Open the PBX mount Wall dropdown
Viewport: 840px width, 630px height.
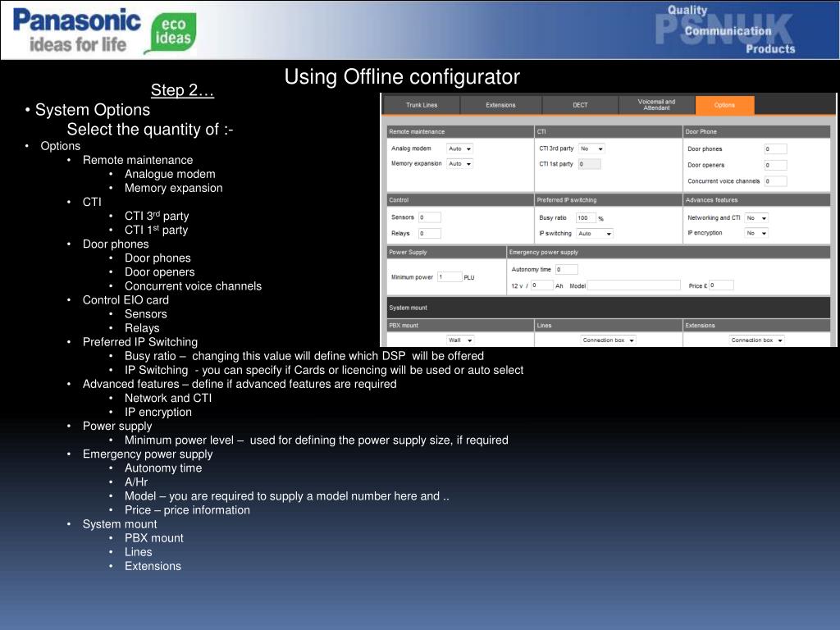tap(460, 340)
